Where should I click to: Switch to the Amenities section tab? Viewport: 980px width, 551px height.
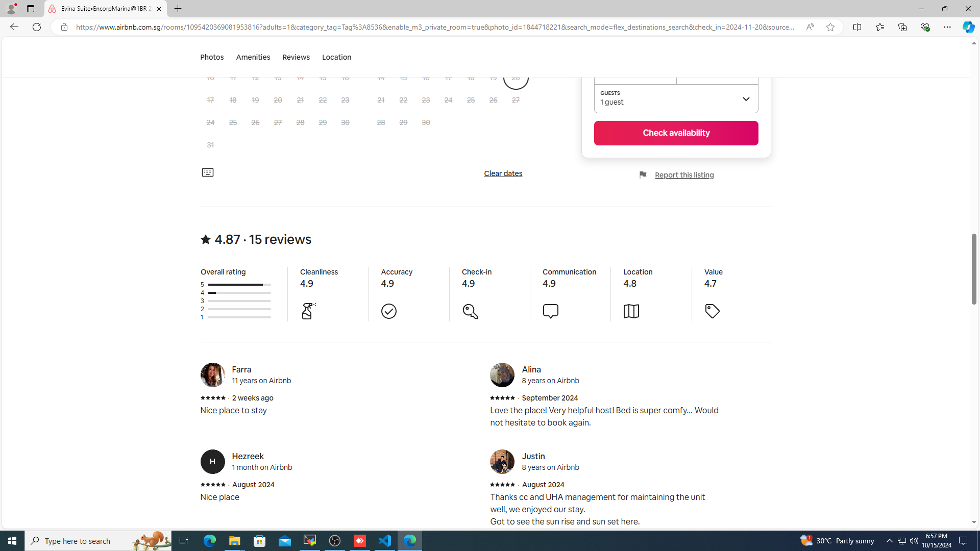[x=253, y=57]
